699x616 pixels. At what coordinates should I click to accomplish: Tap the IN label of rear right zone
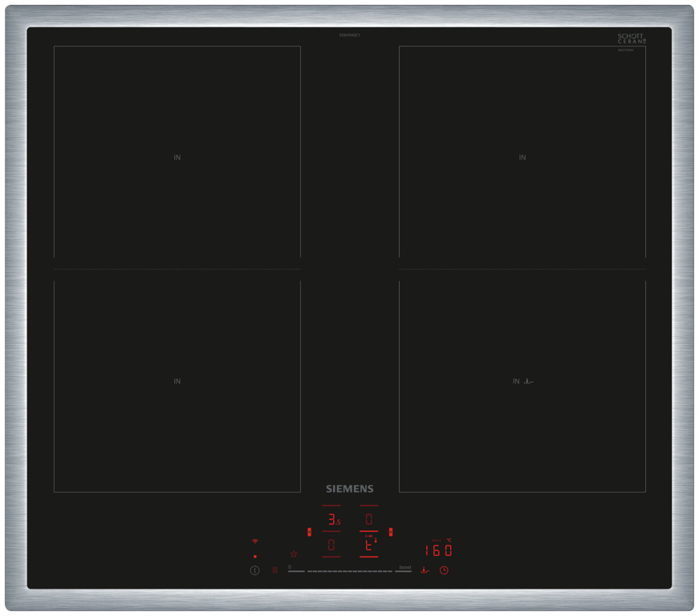click(522, 157)
